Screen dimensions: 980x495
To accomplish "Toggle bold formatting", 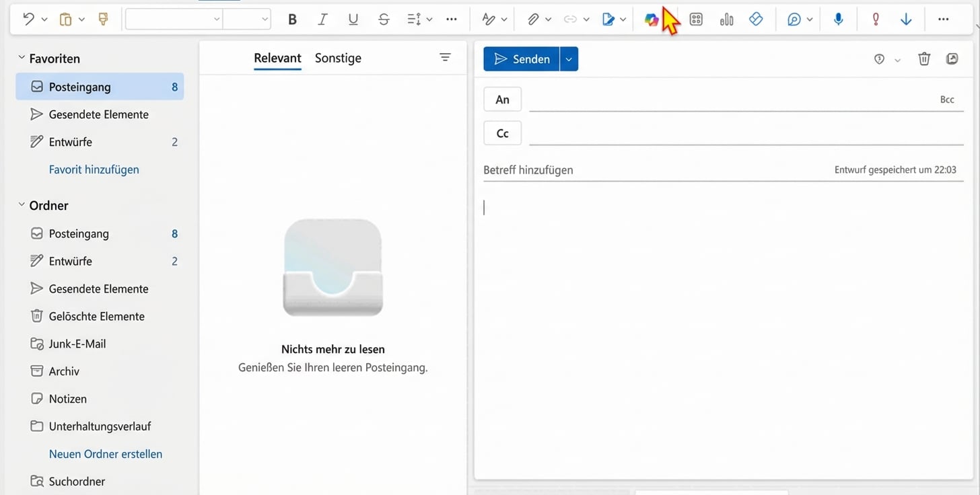I will (292, 20).
